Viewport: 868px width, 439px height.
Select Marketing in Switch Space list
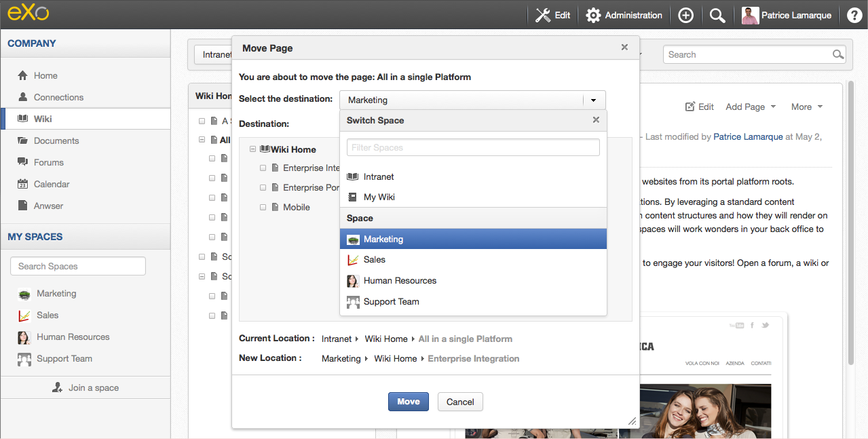click(x=473, y=239)
